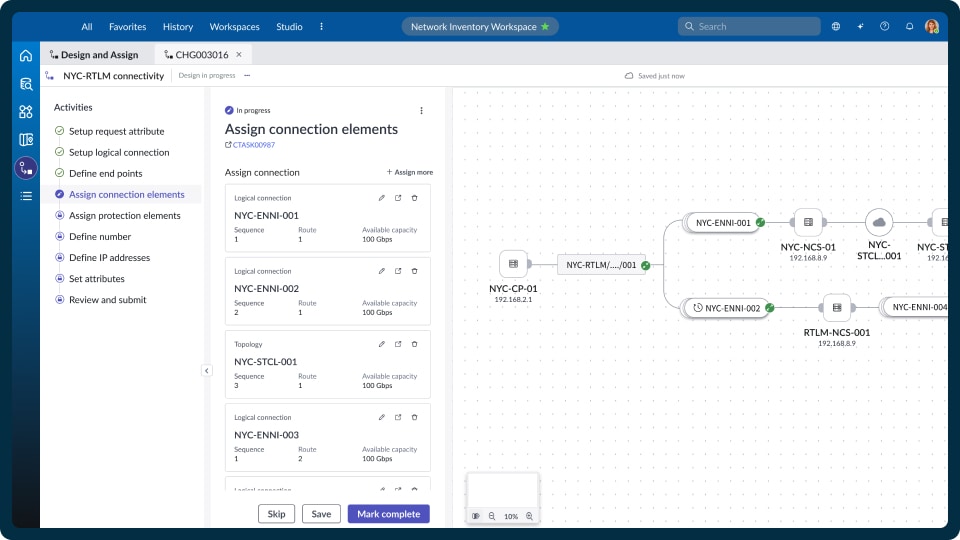Toggle the minimap view icon
Screen dimensions: 960x540
click(x=476, y=516)
